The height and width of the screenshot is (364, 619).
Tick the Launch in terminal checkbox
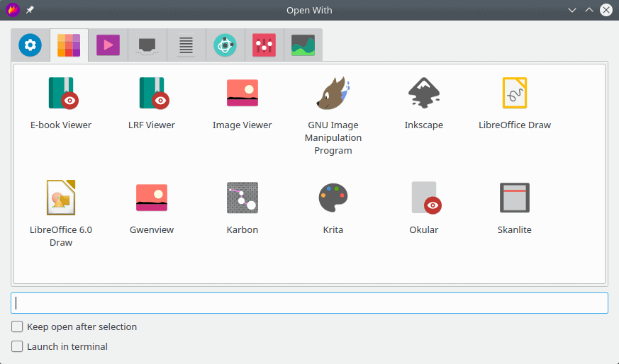17,346
